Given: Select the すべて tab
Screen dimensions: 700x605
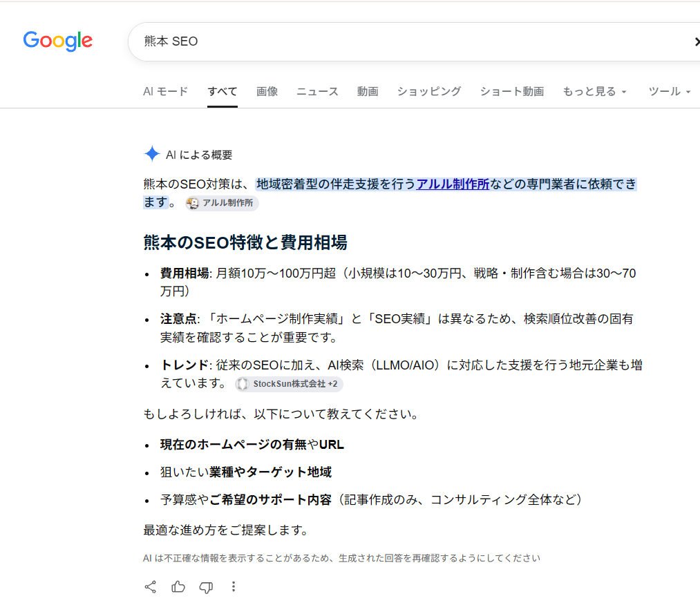Looking at the screenshot, I should [223, 91].
